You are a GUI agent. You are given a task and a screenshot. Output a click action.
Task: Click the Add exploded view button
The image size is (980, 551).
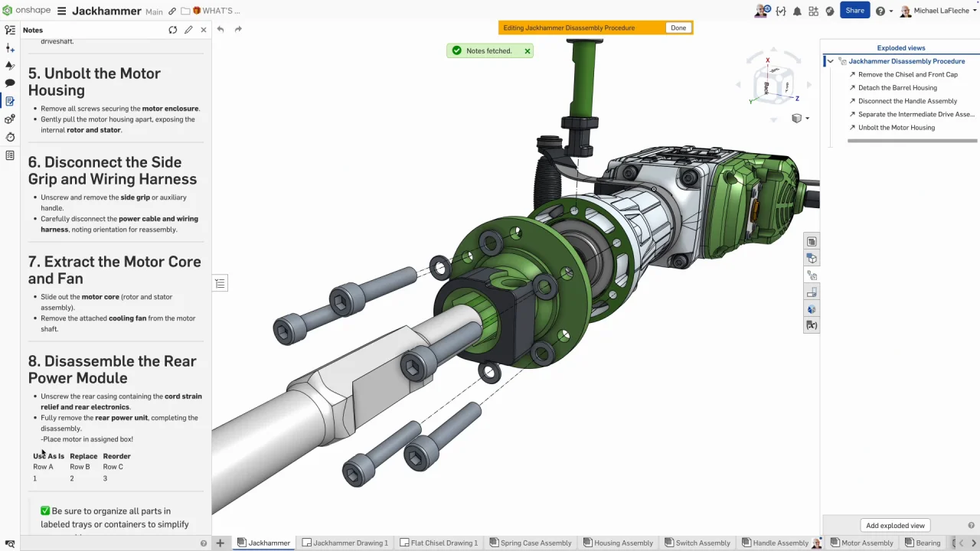pos(895,525)
